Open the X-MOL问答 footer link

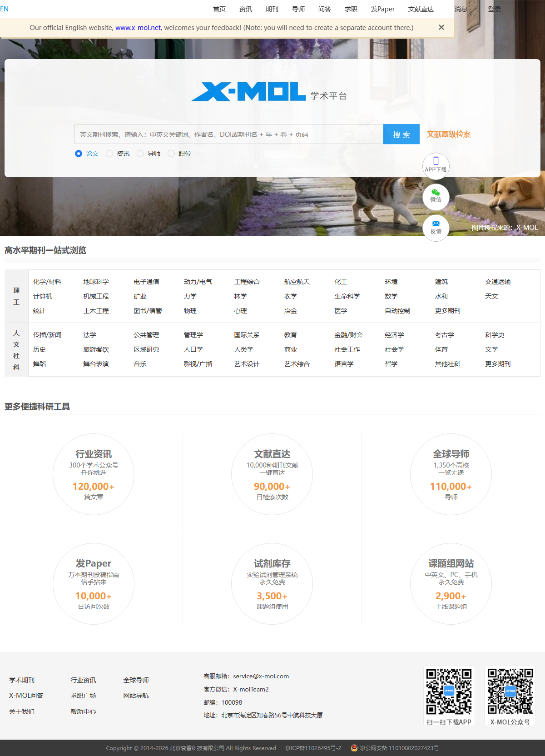pyautogui.click(x=26, y=696)
